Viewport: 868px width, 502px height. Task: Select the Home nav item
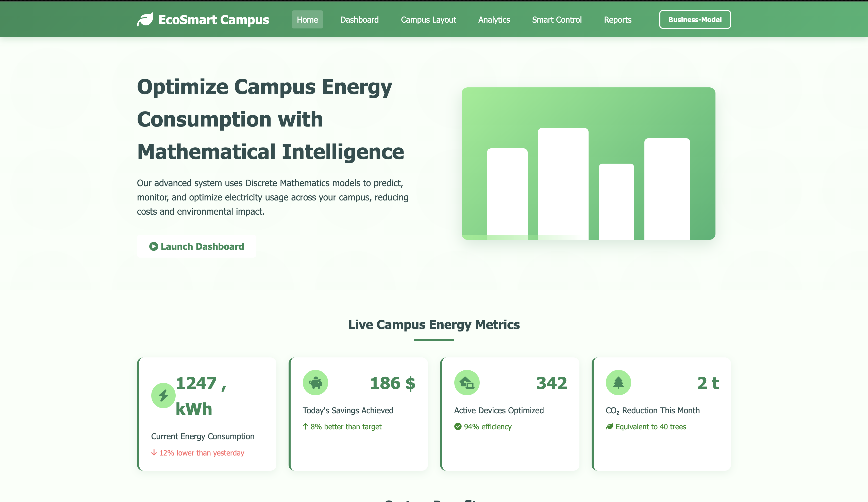pos(307,20)
